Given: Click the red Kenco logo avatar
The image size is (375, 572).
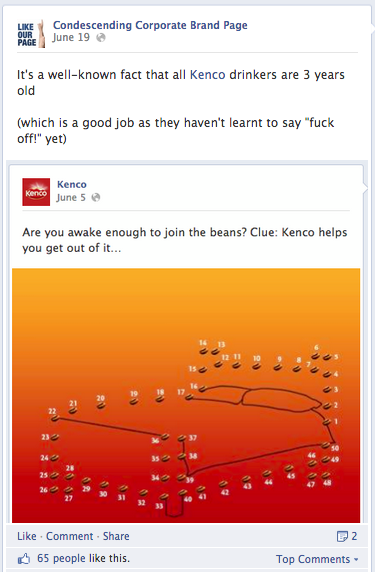Looking at the screenshot, I should click(36, 192).
